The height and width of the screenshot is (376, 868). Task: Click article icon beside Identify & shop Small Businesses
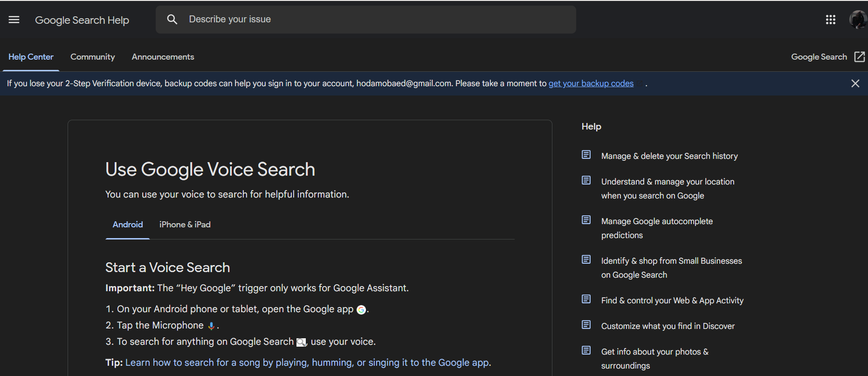coord(586,260)
